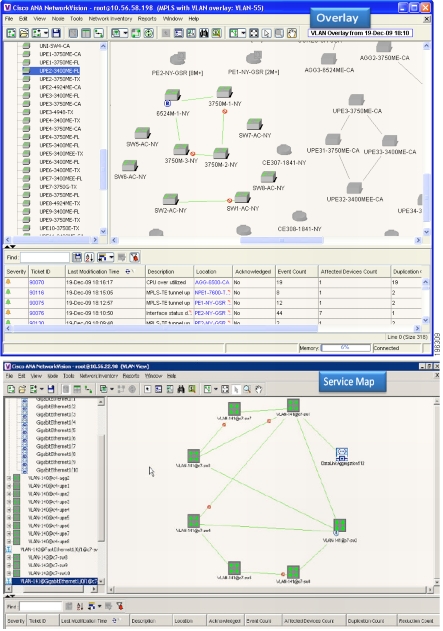Click the open-folder icon in Service Map toolbar
The image size is (443, 631).
tap(22, 389)
